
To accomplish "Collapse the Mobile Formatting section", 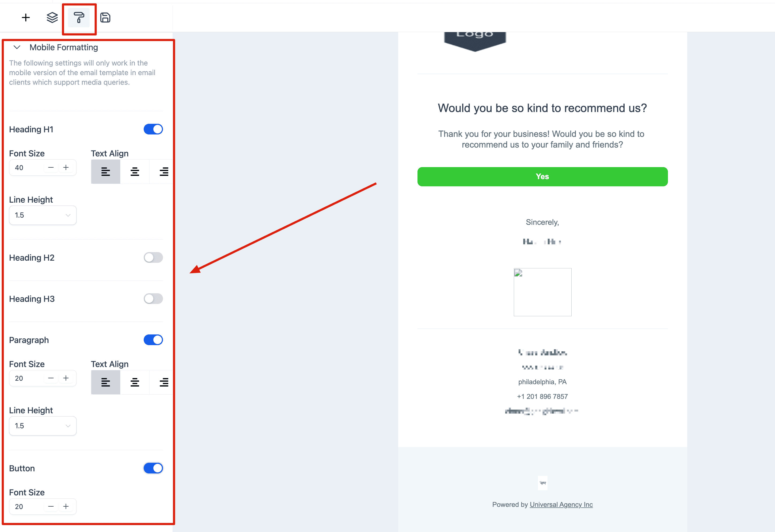I will [x=16, y=47].
